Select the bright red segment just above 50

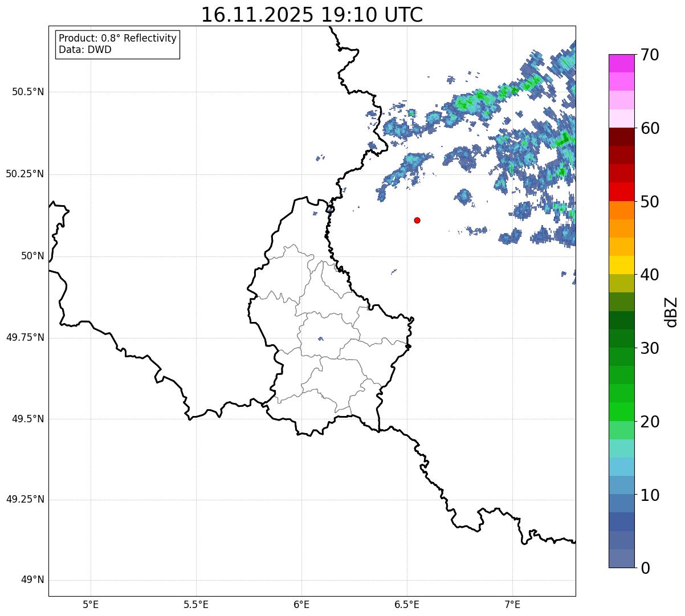click(x=621, y=191)
